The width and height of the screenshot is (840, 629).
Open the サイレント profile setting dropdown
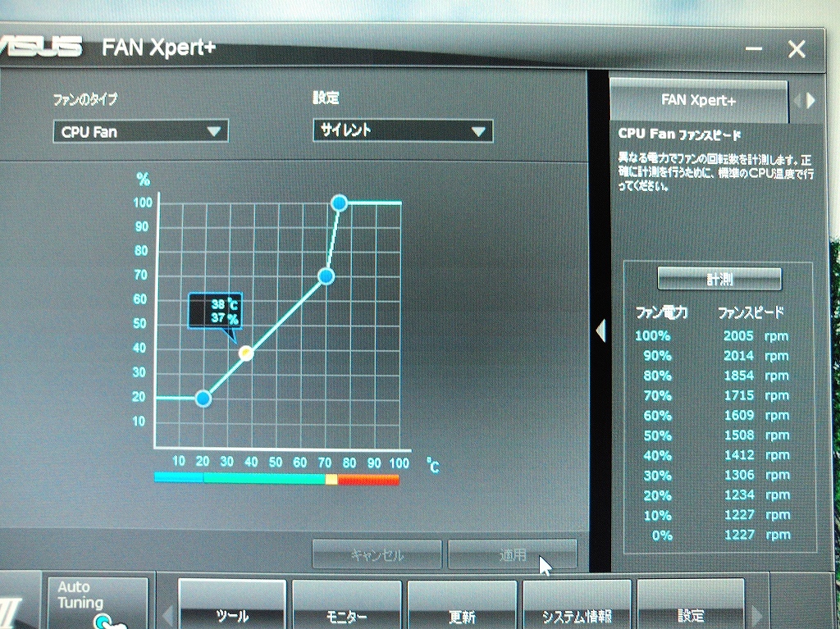[403, 130]
